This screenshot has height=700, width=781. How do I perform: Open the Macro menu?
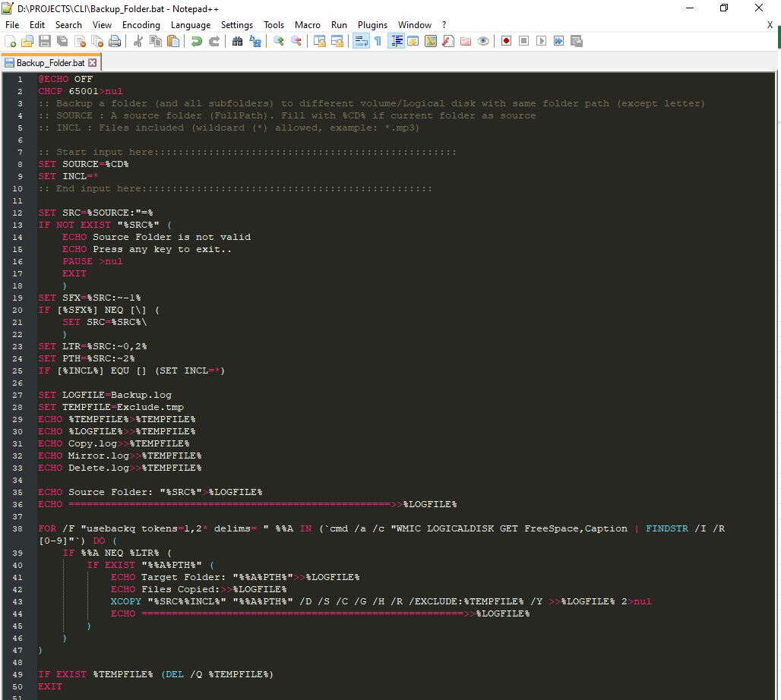(x=308, y=25)
